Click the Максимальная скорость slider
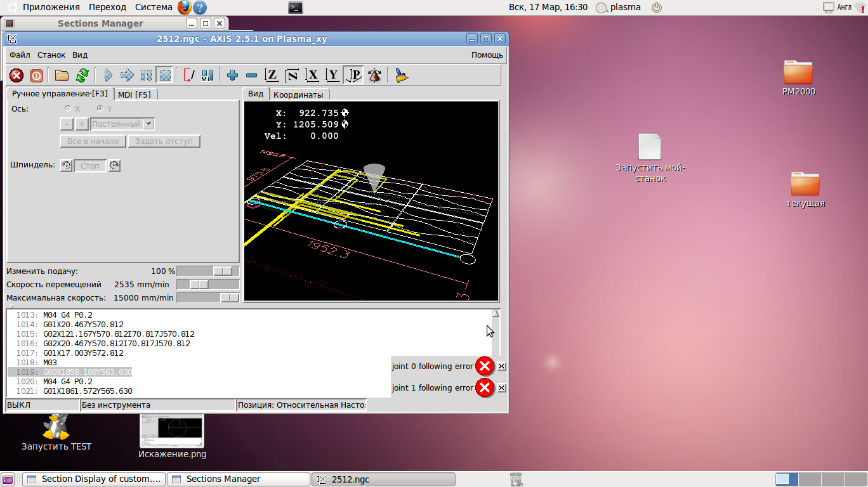 point(208,297)
